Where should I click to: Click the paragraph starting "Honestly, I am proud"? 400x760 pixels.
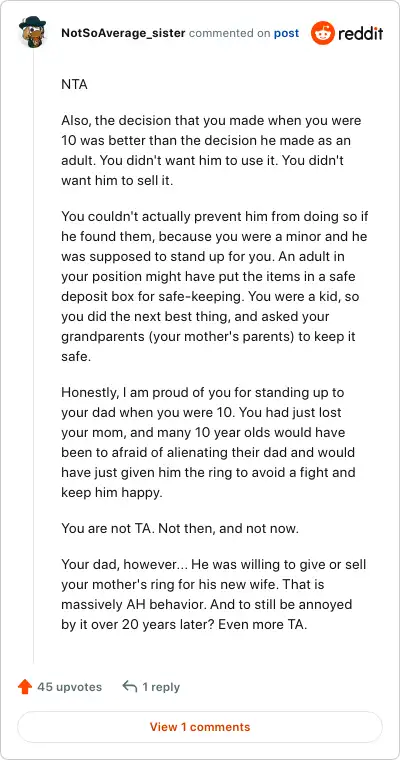[208, 443]
